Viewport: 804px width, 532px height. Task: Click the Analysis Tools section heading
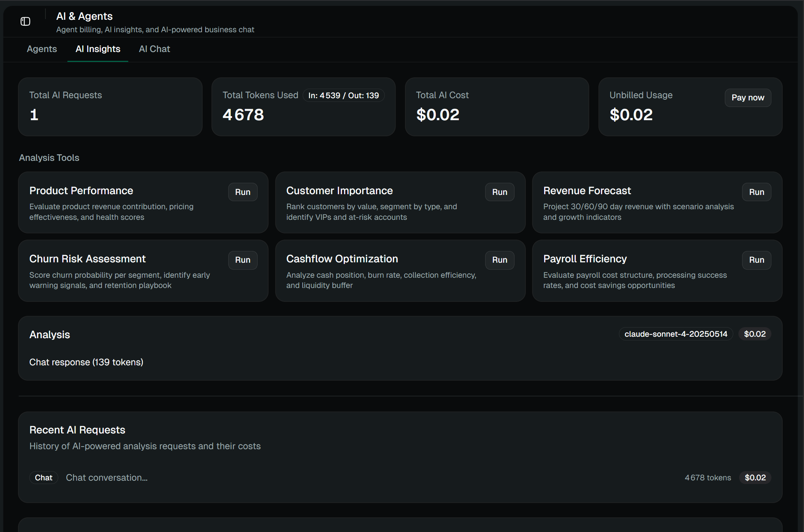click(x=49, y=158)
